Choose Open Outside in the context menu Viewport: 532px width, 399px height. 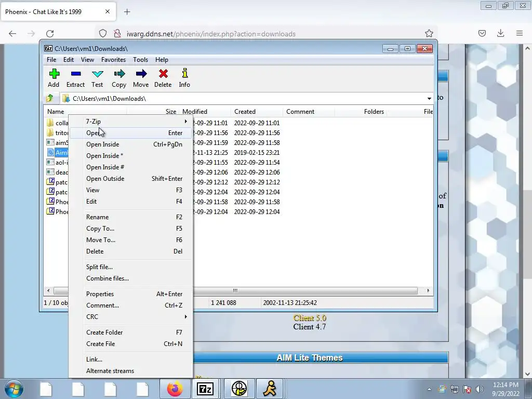(131, 179)
